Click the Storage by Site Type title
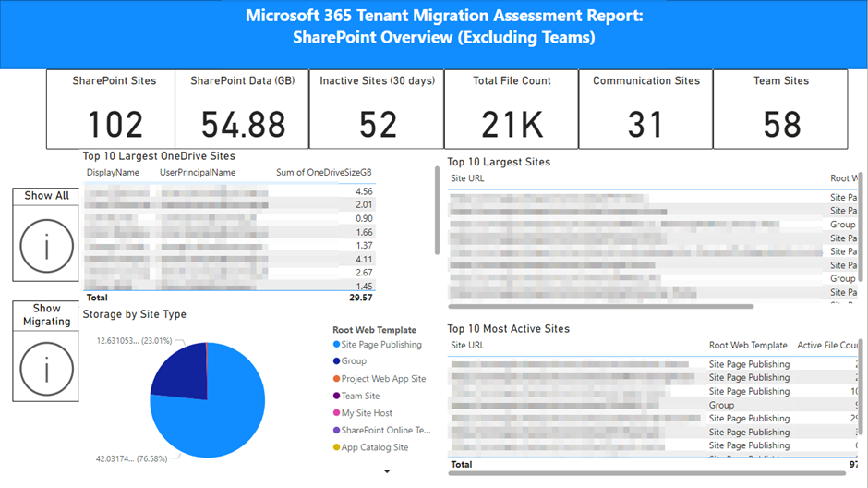The image size is (868, 488). [135, 314]
